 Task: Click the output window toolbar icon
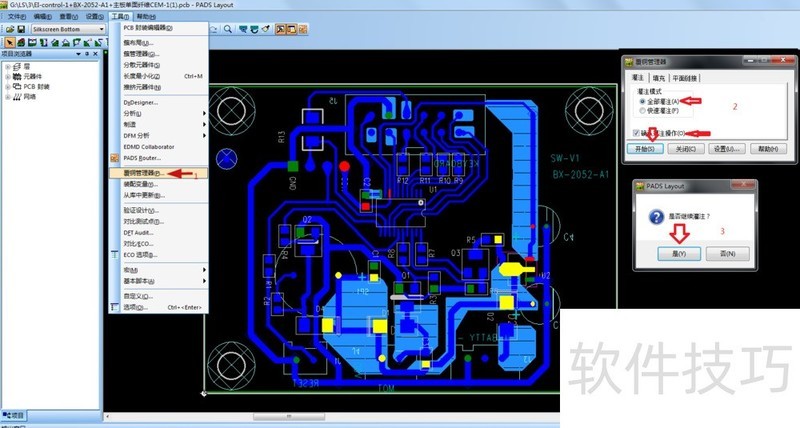pos(292,29)
